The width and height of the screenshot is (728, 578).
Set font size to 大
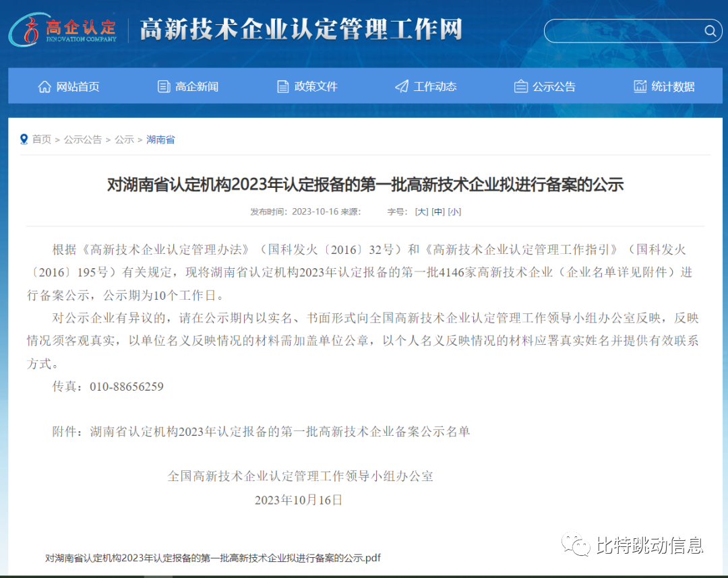421,211
